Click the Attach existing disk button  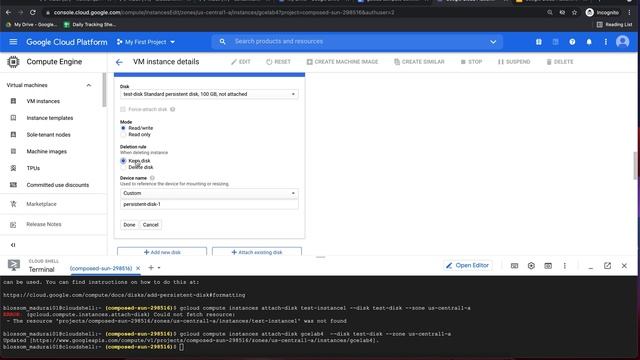(257, 252)
